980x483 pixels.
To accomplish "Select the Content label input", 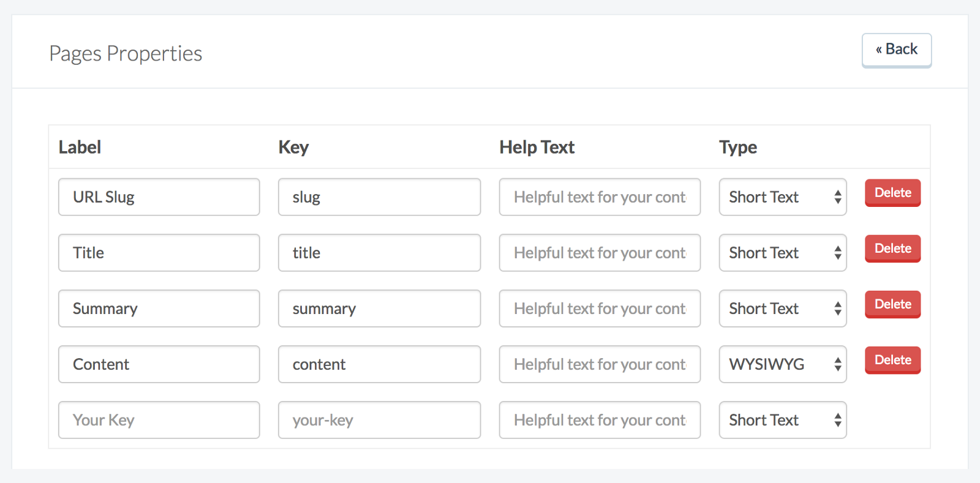I will point(159,364).
